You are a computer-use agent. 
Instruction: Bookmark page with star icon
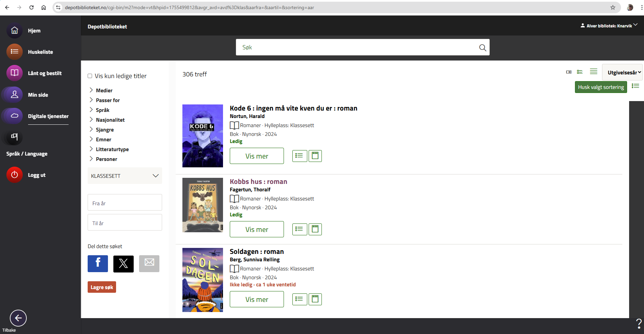613,7
